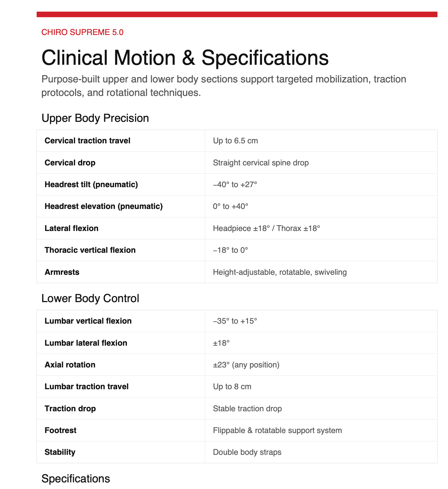448x489 pixels.
Task: Click the '–40° to +27°' value cell
Action: tap(235, 184)
